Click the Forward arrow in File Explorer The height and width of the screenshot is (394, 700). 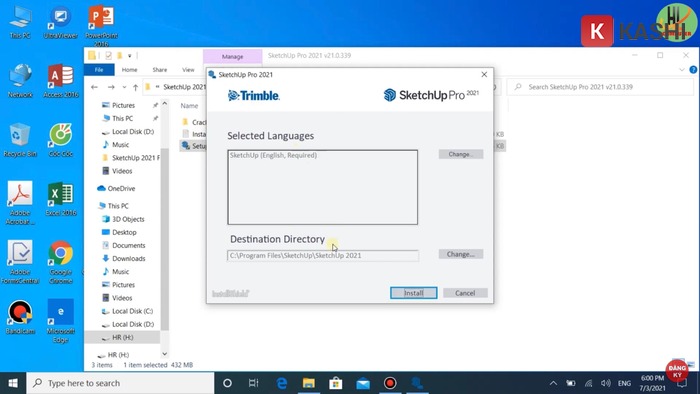click(x=111, y=87)
